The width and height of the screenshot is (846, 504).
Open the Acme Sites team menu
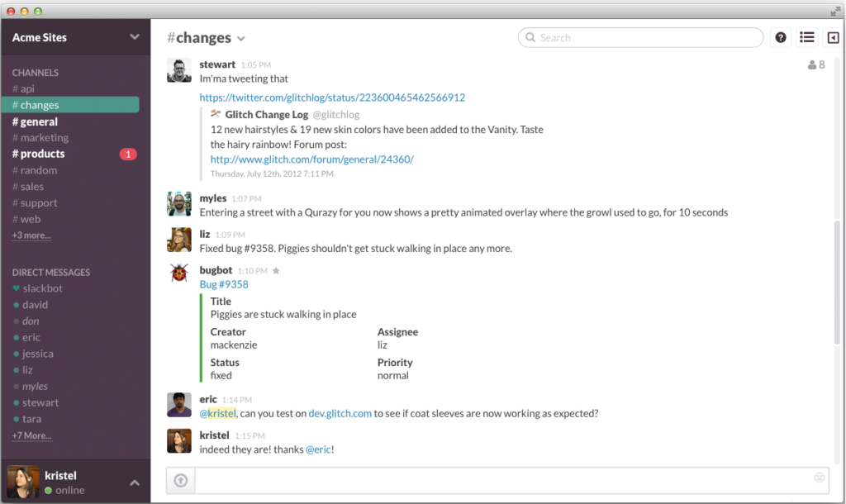(75, 37)
